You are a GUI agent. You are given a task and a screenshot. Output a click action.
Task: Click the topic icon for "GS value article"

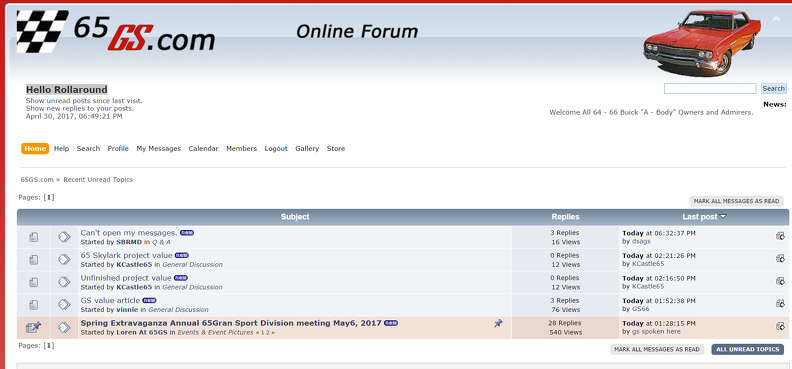pyautogui.click(x=33, y=305)
